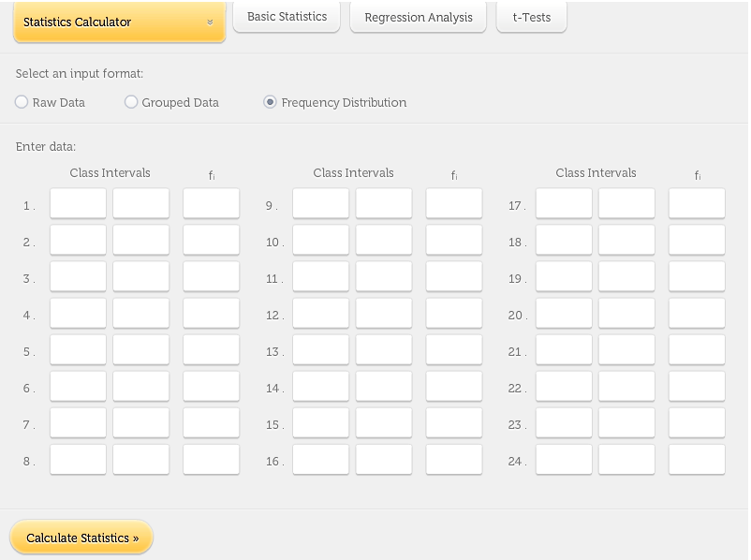This screenshot has height=560, width=751.
Task: Switch to the Basic Statistics tab
Action: [287, 17]
